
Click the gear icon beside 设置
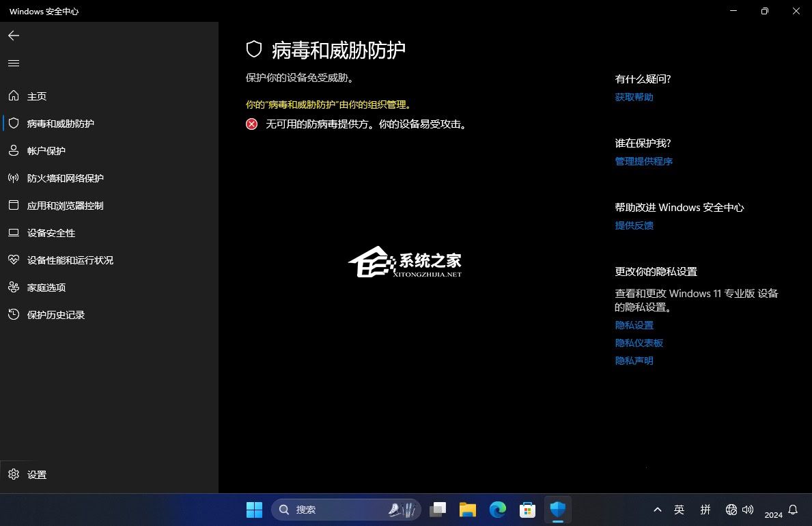14,474
